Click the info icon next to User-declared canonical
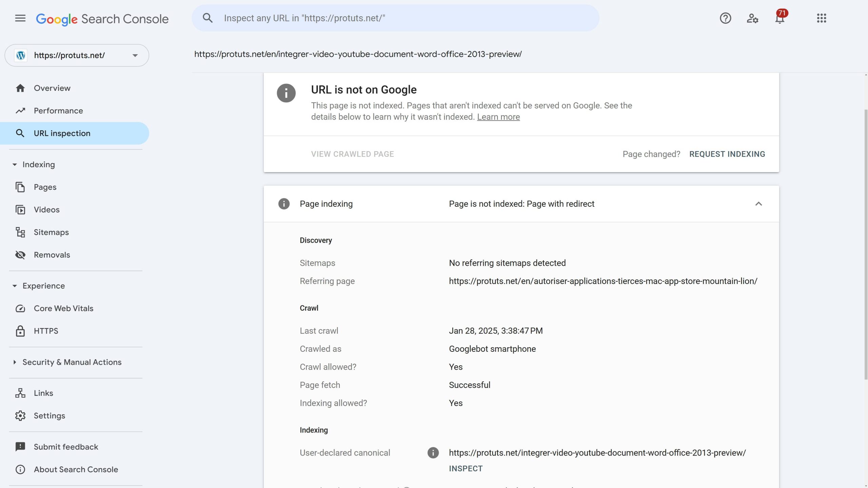The image size is (868, 488). (x=433, y=453)
